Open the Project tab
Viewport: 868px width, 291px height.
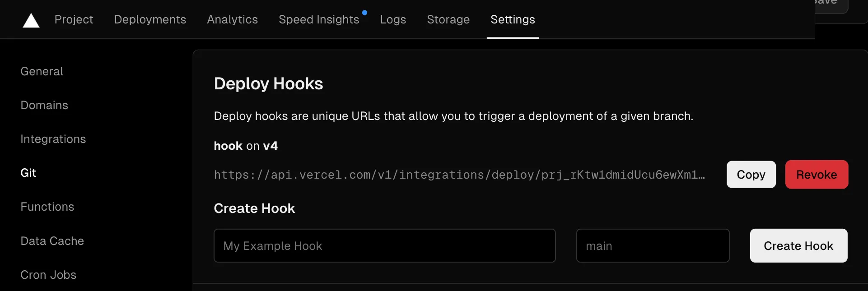(74, 19)
